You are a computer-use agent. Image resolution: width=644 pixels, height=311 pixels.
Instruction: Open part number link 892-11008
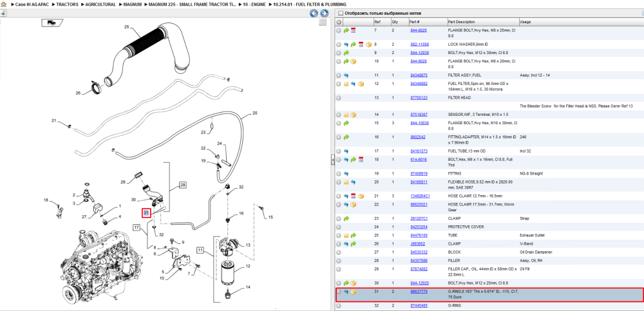(x=420, y=44)
